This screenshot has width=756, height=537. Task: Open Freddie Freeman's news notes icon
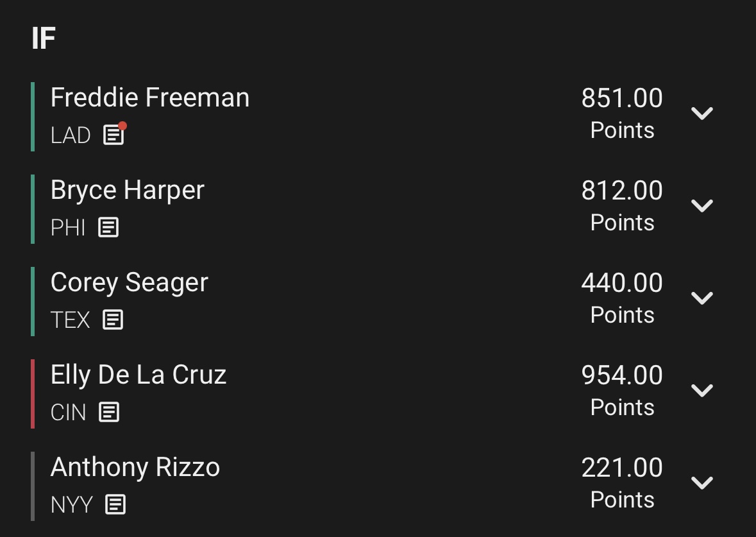point(114,133)
